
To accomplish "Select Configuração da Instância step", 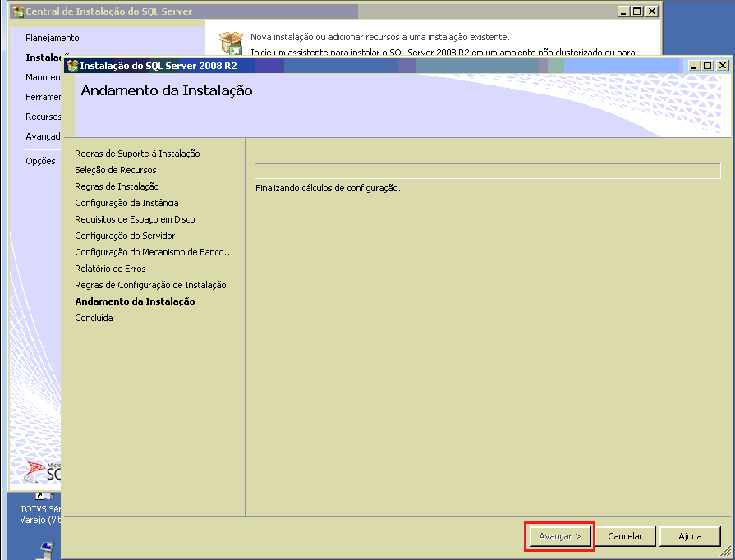I will [126, 203].
